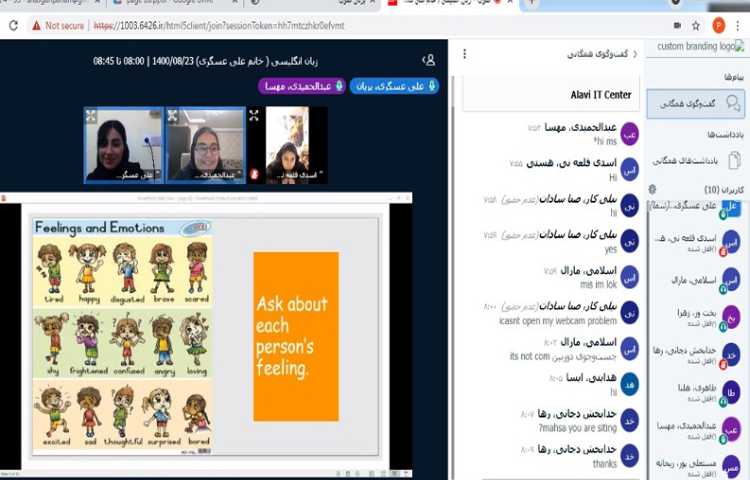This screenshot has width=750, height=480.
Task: Fullscreen the عبدالحمیدی webcam
Action: (x=173, y=115)
